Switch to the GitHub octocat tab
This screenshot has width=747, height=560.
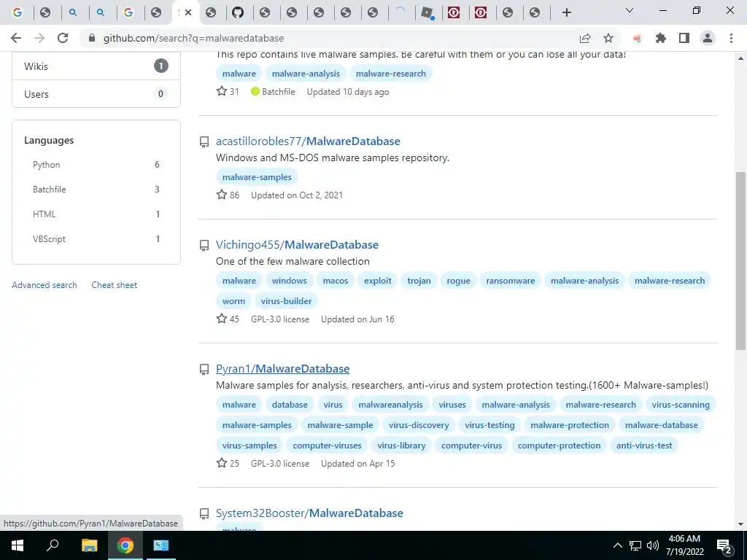click(238, 12)
